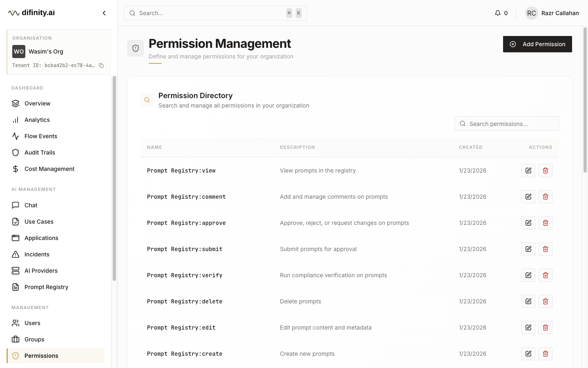The width and height of the screenshot is (588, 368).
Task: Click the Tenant ID text
Action: coord(53,65)
